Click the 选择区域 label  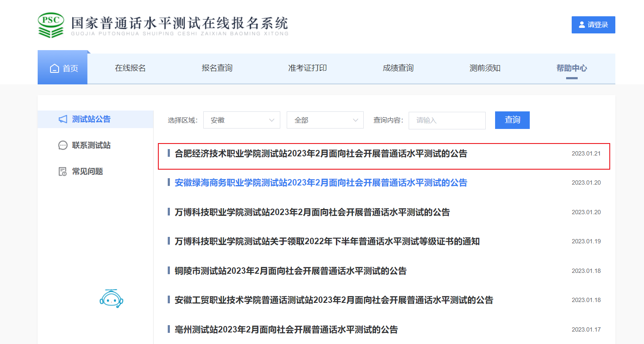click(x=183, y=120)
